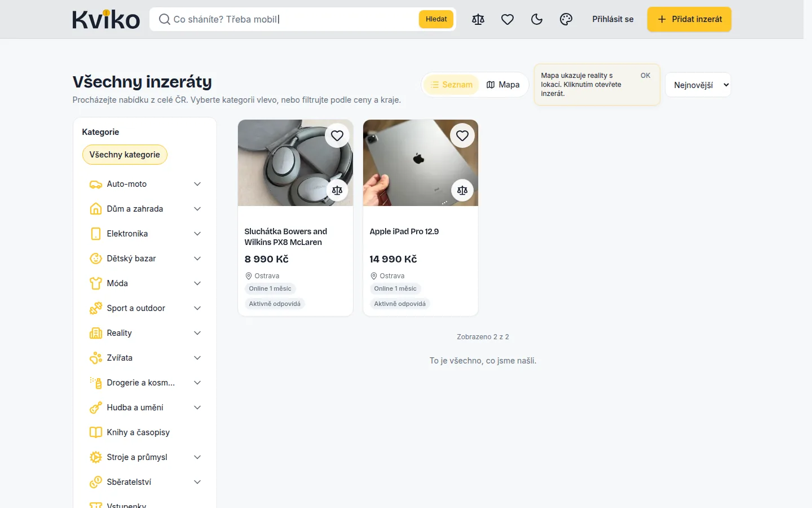The image size is (812, 508).
Task: Open the Kviko logo homepage
Action: point(106,19)
